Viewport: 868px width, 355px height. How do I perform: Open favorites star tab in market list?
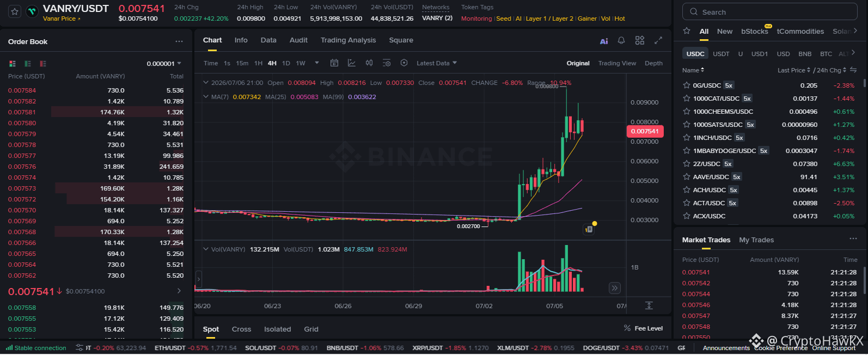[x=687, y=31]
